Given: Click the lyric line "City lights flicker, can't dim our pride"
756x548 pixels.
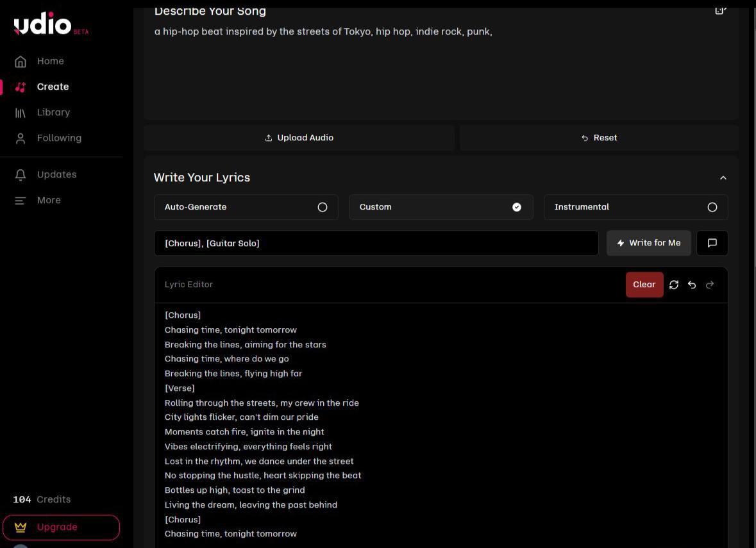Looking at the screenshot, I should (x=242, y=417).
